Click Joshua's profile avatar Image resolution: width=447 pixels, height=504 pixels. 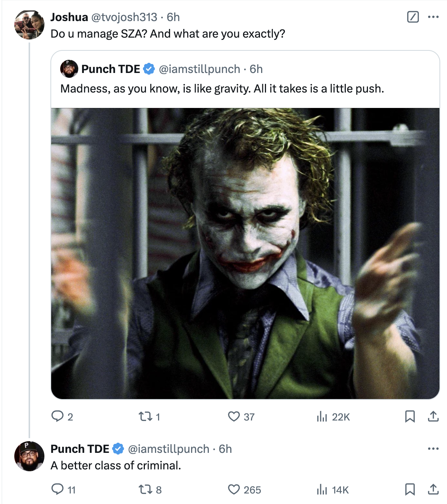[29, 24]
